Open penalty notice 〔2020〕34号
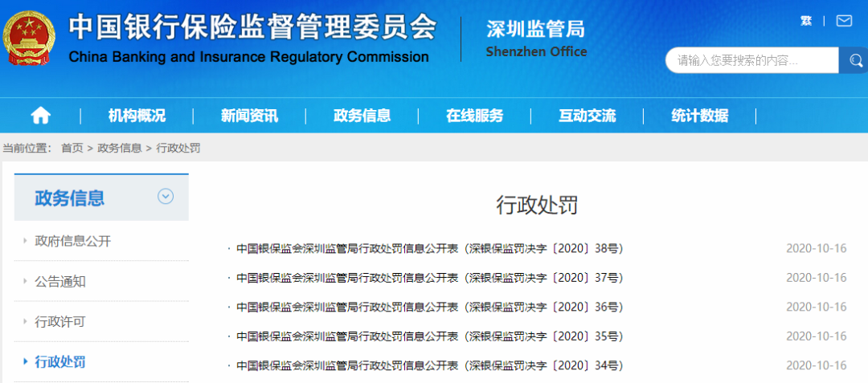This screenshot has height=383, width=868. 430,366
